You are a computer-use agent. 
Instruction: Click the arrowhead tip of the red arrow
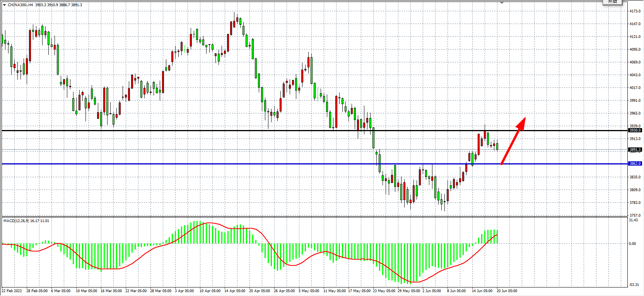tap(524, 118)
